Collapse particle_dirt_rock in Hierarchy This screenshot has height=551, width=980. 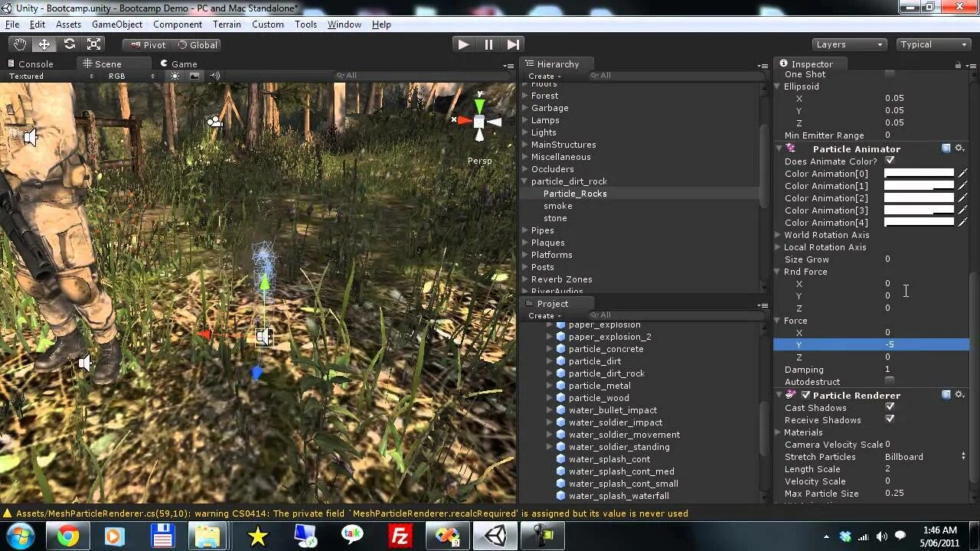(525, 181)
